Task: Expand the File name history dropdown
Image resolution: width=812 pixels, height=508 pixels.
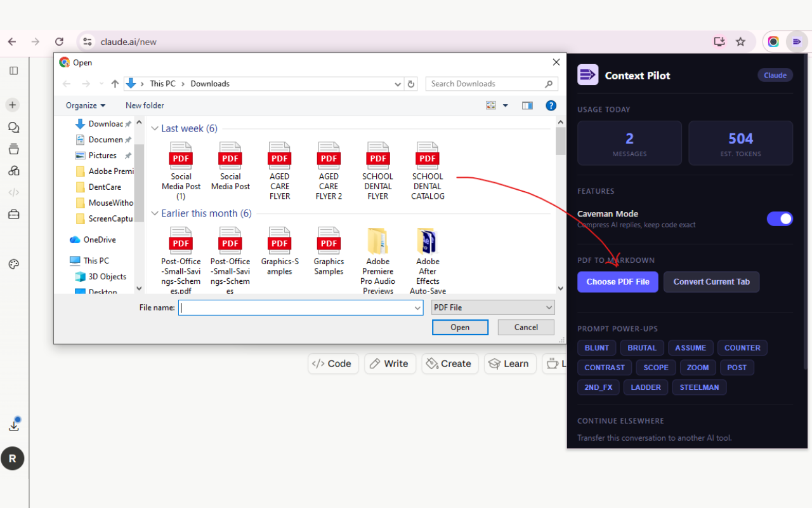Action: tap(417, 308)
